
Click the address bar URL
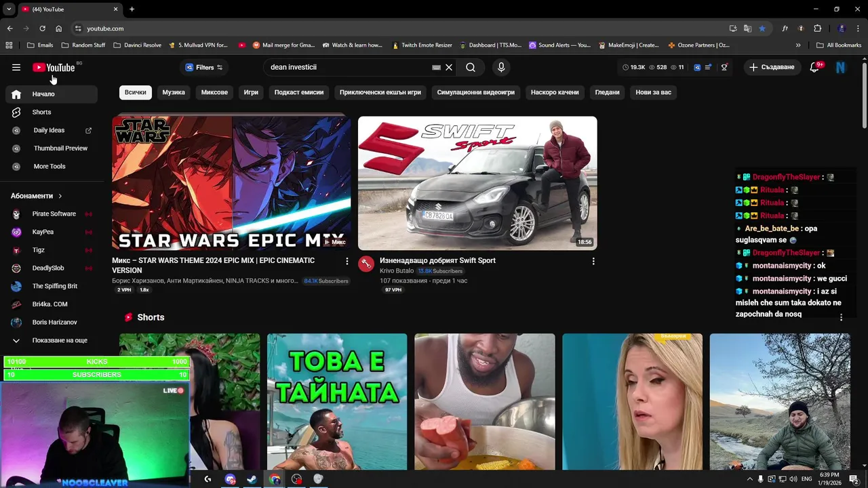pos(105,28)
